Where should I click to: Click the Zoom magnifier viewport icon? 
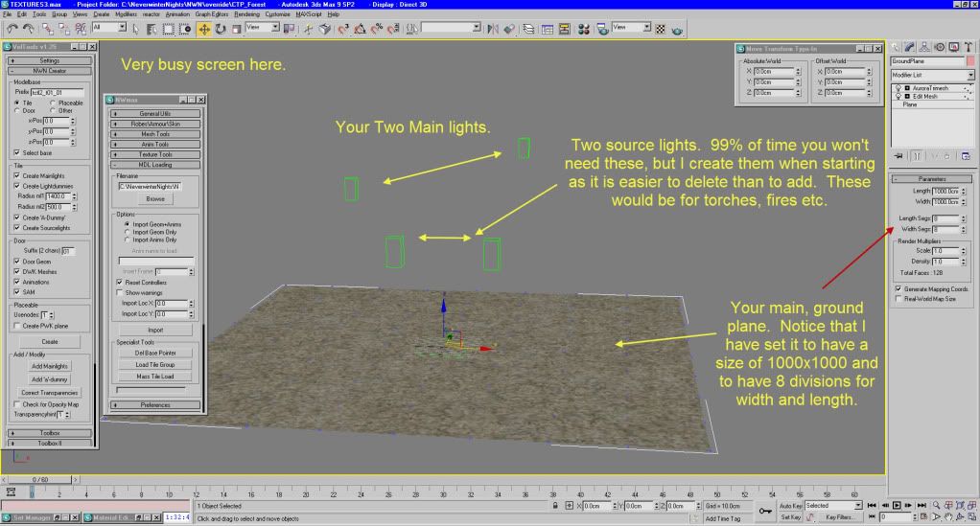click(936, 505)
